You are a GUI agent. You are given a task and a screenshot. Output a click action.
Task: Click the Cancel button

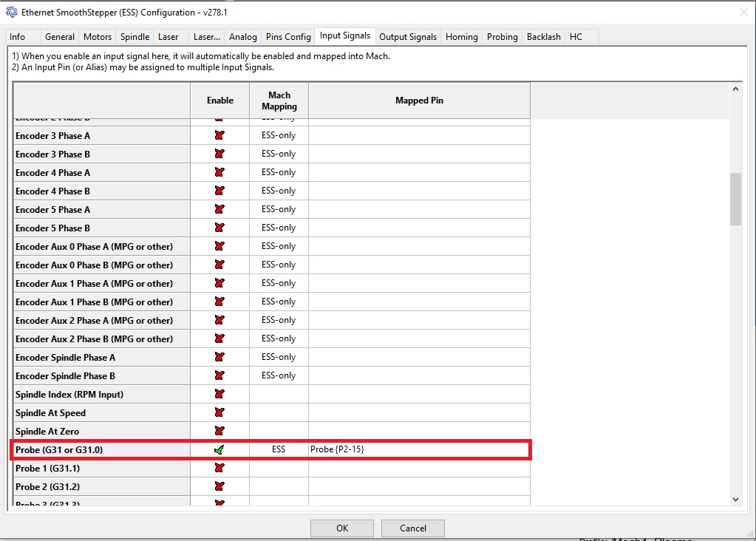click(x=412, y=528)
